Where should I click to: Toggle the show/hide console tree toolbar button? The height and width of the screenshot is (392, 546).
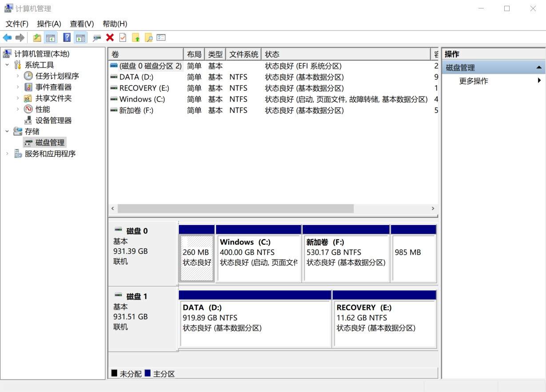pos(50,38)
